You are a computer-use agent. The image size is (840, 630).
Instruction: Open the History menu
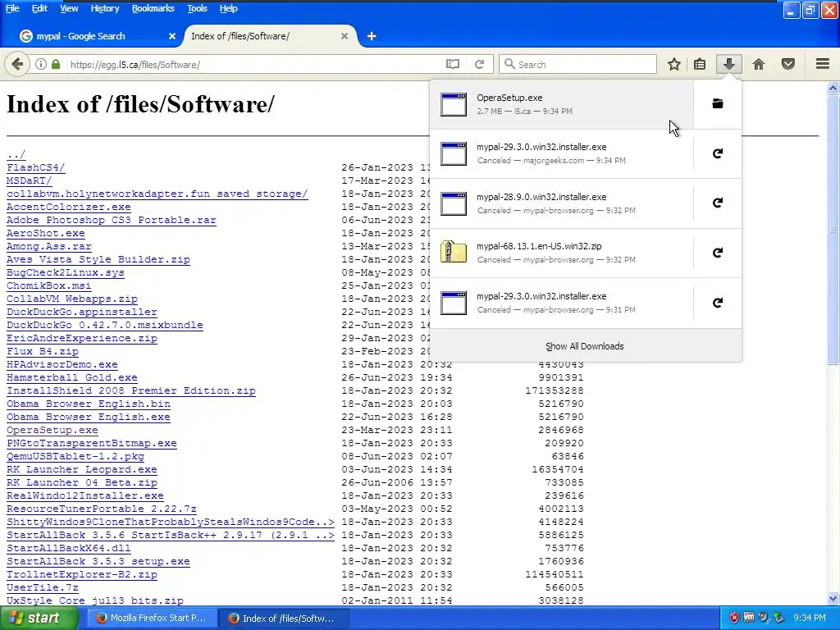(x=104, y=8)
